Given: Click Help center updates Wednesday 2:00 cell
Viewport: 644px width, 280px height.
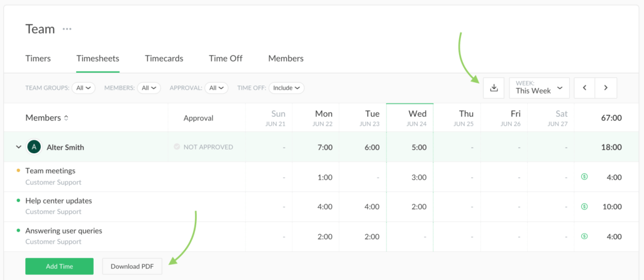Looking at the screenshot, I should (x=419, y=207).
